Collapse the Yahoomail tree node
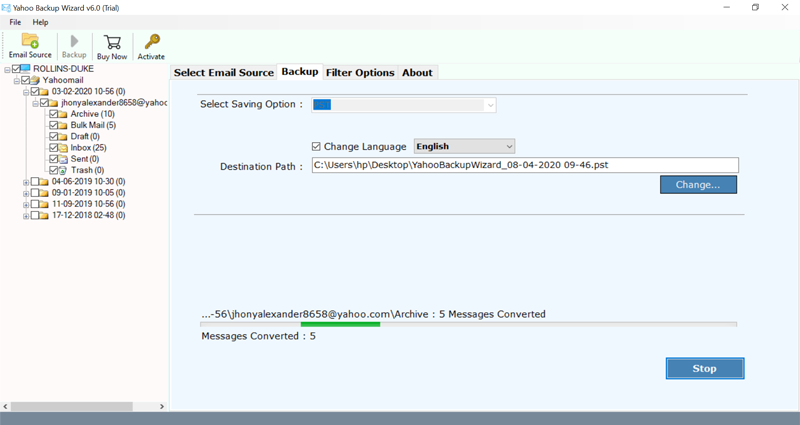 [16, 81]
